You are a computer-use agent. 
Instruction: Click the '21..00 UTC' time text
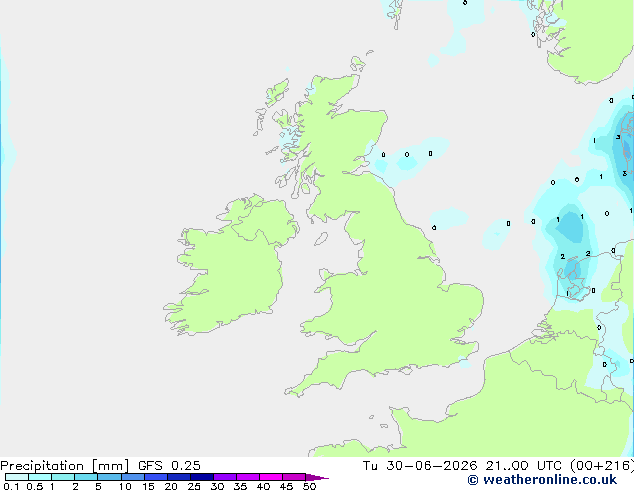pos(523,466)
